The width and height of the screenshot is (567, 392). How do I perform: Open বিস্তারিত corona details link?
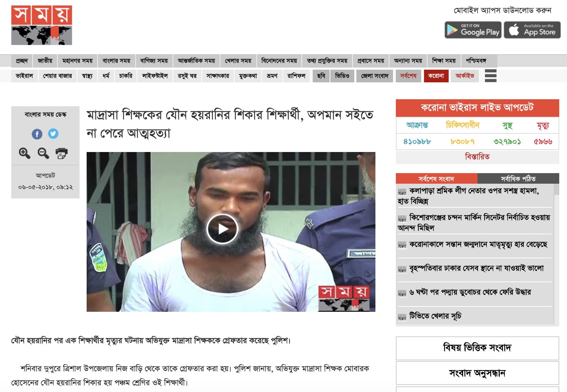coord(477,157)
